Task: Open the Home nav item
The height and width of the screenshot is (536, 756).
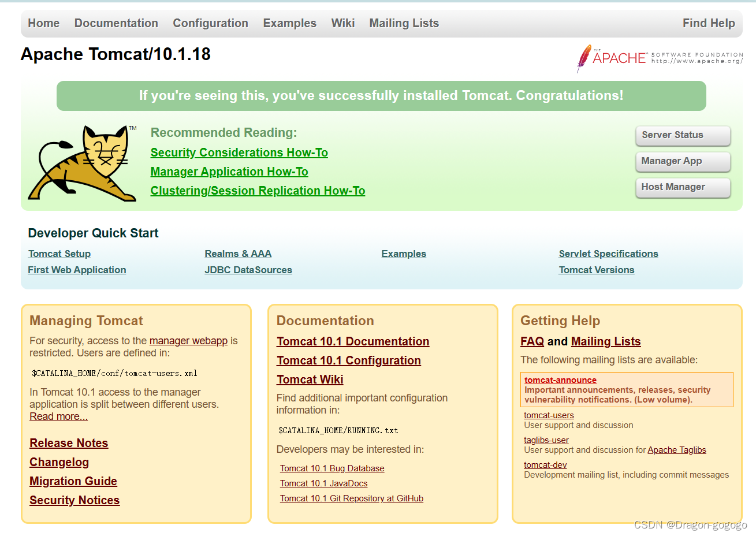Action: point(44,23)
